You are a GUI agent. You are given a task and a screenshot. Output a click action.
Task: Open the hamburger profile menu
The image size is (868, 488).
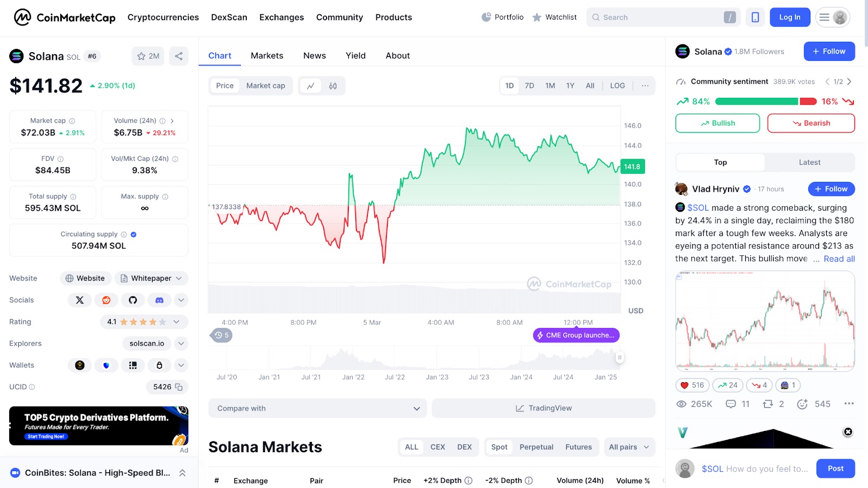[833, 17]
